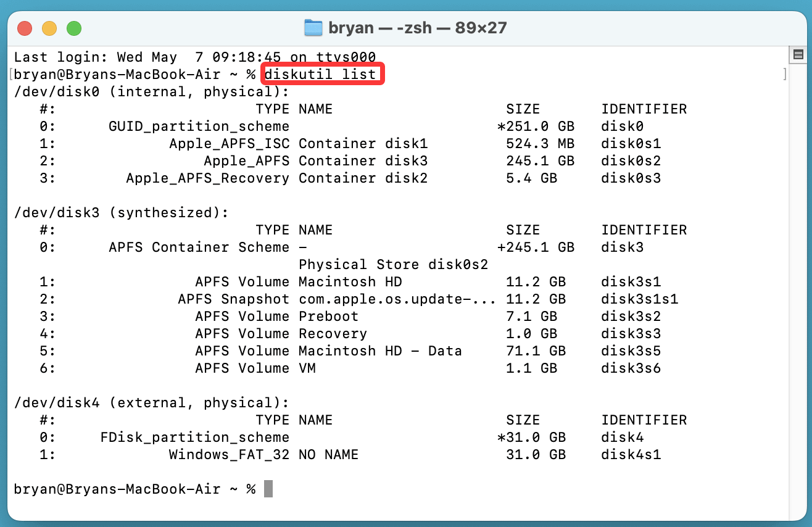This screenshot has width=812, height=527.
Task: Click the highlighted diskutil list command
Action: [x=320, y=75]
